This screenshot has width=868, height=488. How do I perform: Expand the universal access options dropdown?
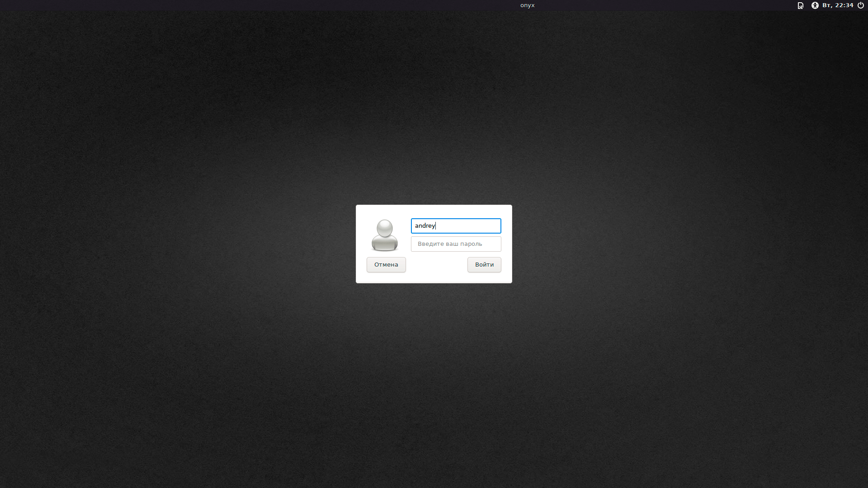pyautogui.click(x=815, y=5)
